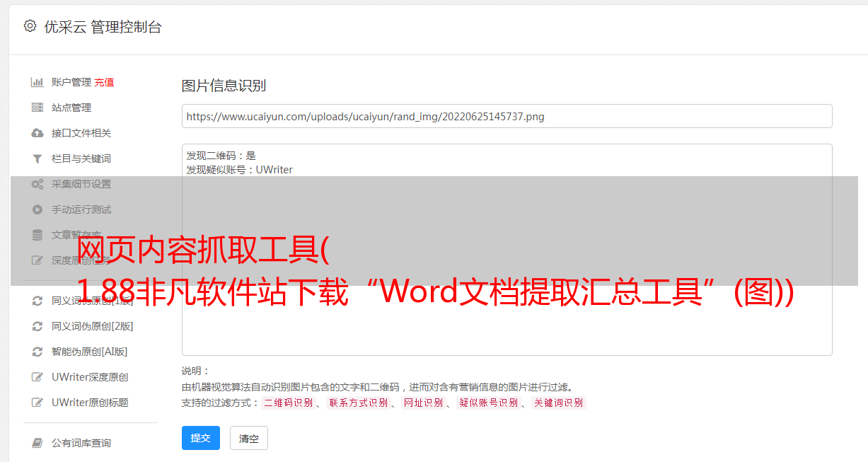Screen dimensions: 868x462
Task: Click the image URL input field
Action: pyautogui.click(x=507, y=116)
